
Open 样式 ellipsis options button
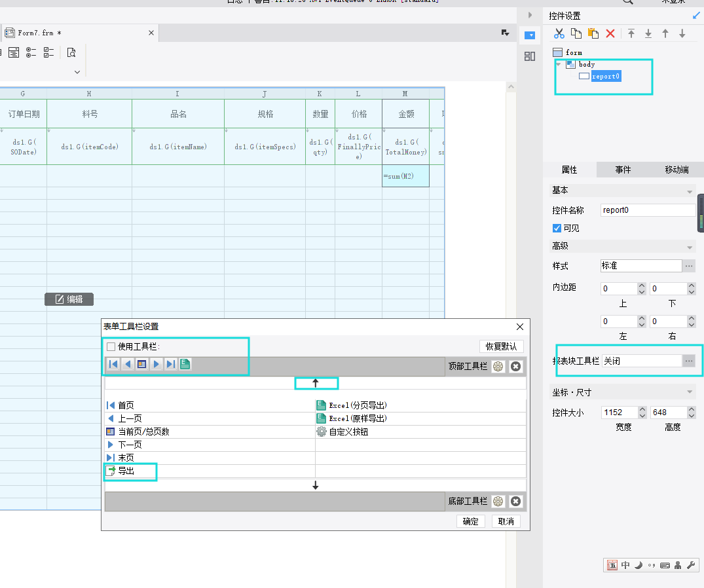click(x=689, y=266)
